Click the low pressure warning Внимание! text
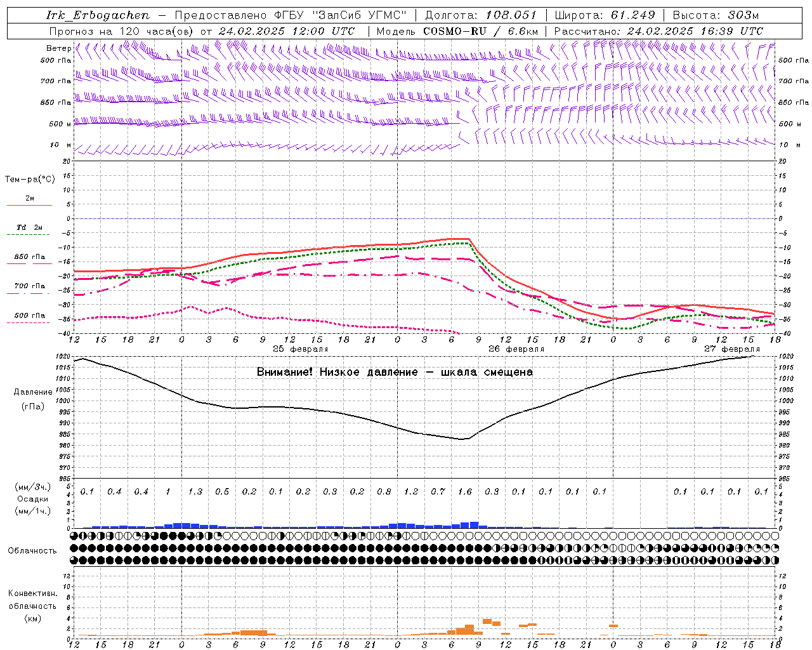812x650 pixels. 395,372
